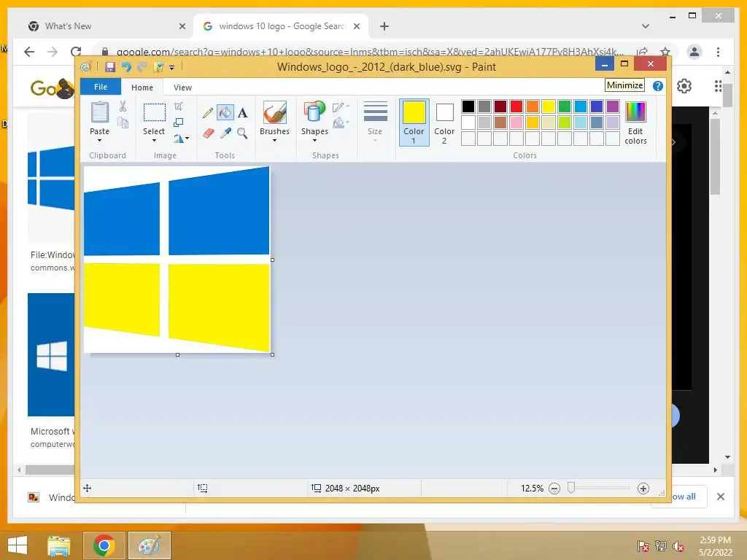Click the clock in the taskbar
The image size is (747, 560).
pos(715,545)
